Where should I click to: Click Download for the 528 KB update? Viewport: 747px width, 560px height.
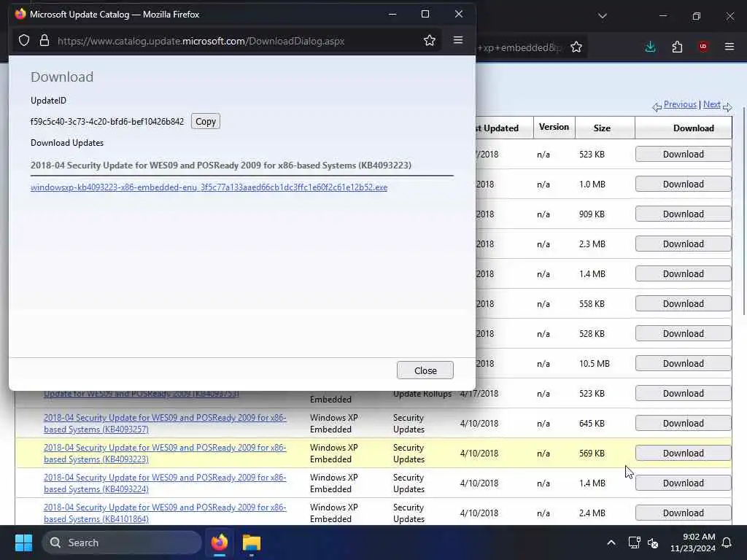[x=683, y=333]
